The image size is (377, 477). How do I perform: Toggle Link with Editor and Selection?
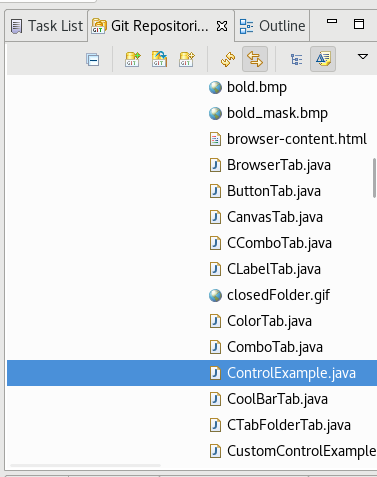(x=255, y=59)
